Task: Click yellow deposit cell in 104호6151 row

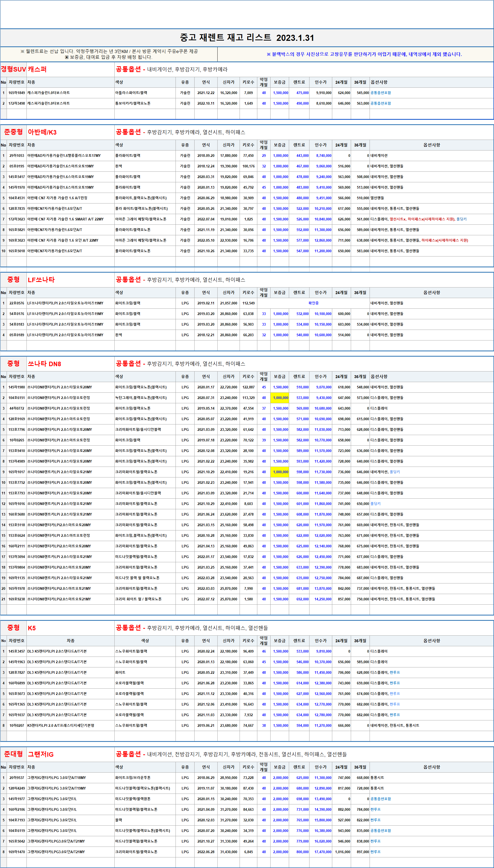Action: pyautogui.click(x=280, y=398)
